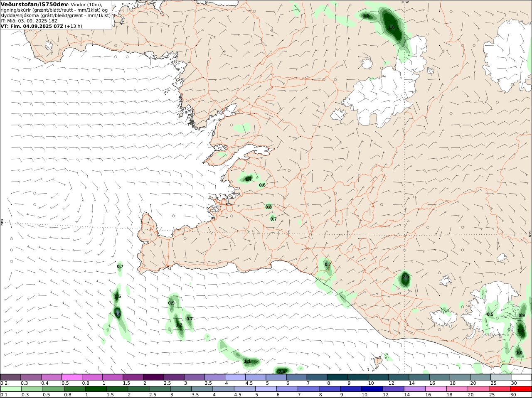The image size is (532, 398).
Task: Select purple 12–14 rain legend swatch
Action: (393, 389)
